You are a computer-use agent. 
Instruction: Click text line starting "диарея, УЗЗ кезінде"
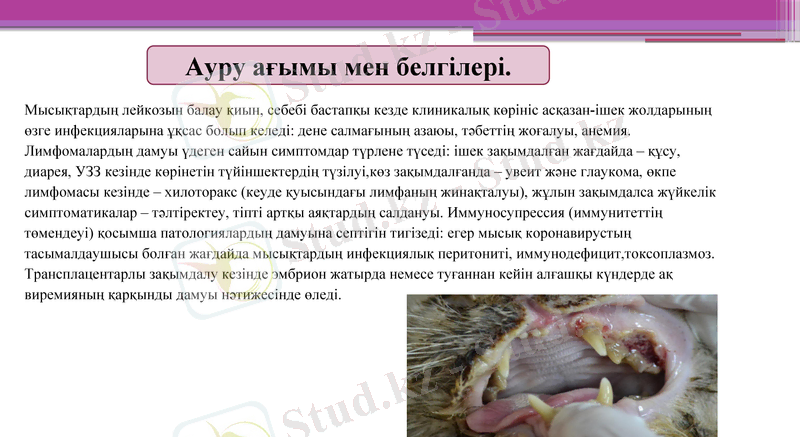click(350, 172)
